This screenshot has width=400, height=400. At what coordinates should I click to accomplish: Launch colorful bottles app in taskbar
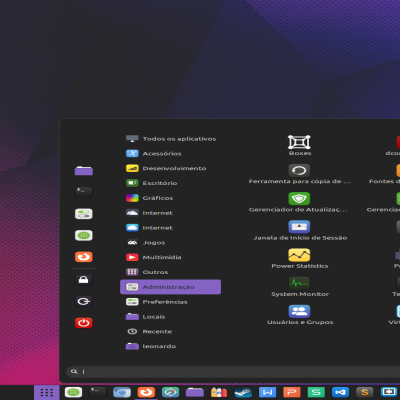pyautogui.click(x=219, y=392)
